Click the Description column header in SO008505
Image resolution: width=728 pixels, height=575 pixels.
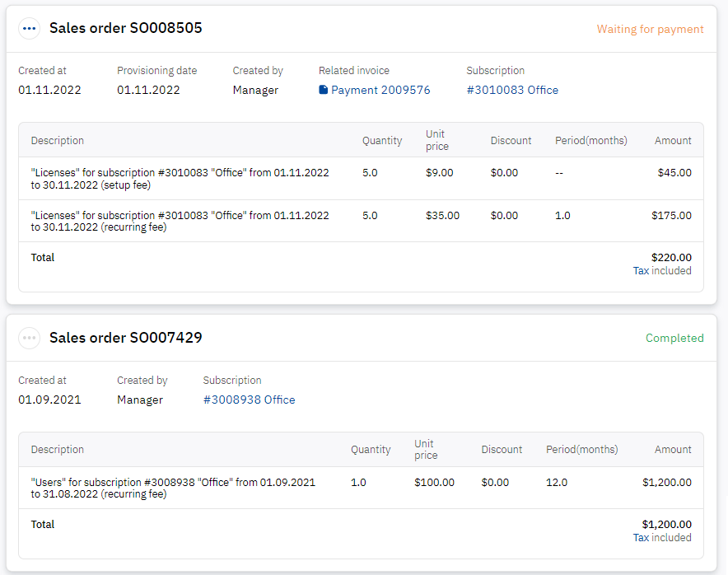pos(57,140)
